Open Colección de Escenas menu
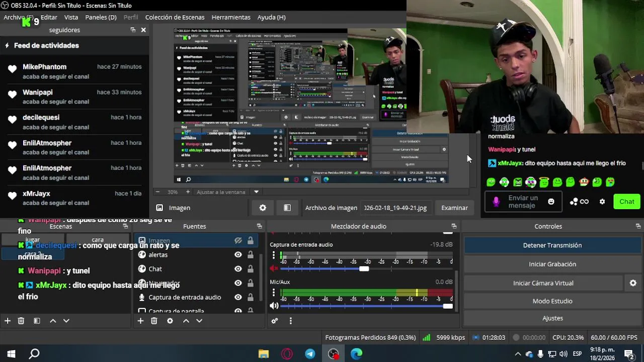The height and width of the screenshot is (362, 644). (175, 17)
